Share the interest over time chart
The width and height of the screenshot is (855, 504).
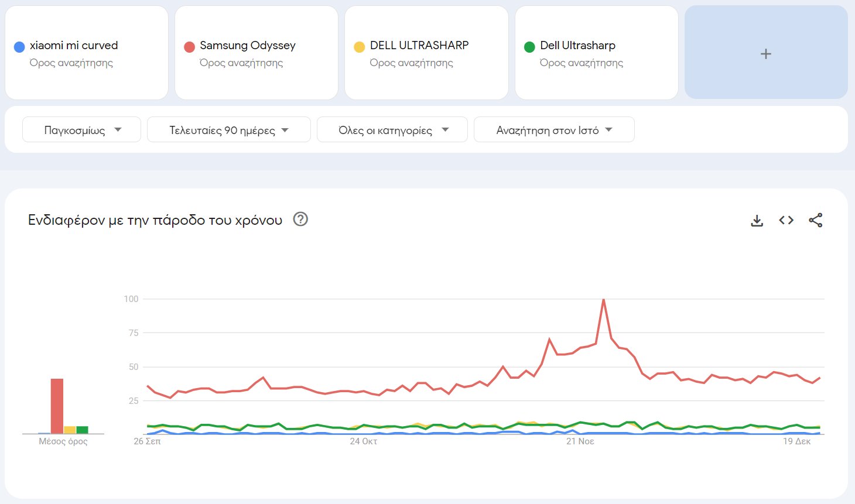click(x=815, y=220)
